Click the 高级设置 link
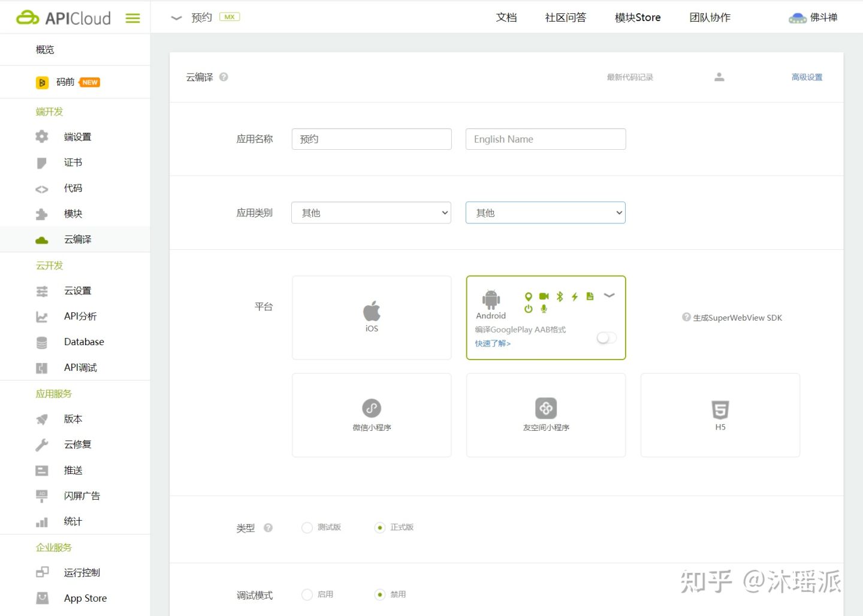The width and height of the screenshot is (863, 616). coord(807,77)
